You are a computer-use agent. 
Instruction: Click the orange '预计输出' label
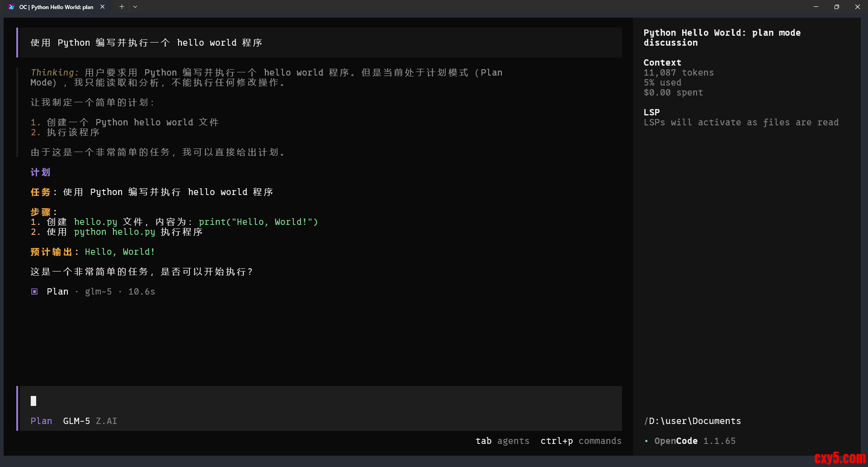coord(51,252)
